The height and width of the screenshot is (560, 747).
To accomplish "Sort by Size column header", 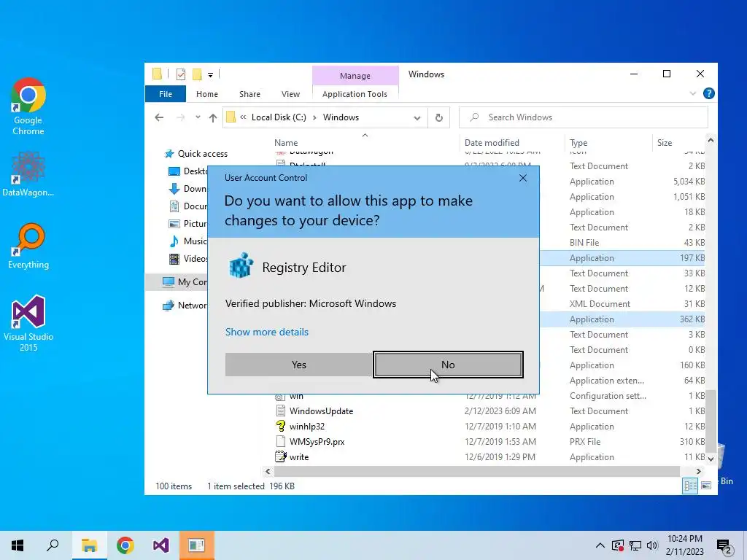I will pyautogui.click(x=665, y=142).
